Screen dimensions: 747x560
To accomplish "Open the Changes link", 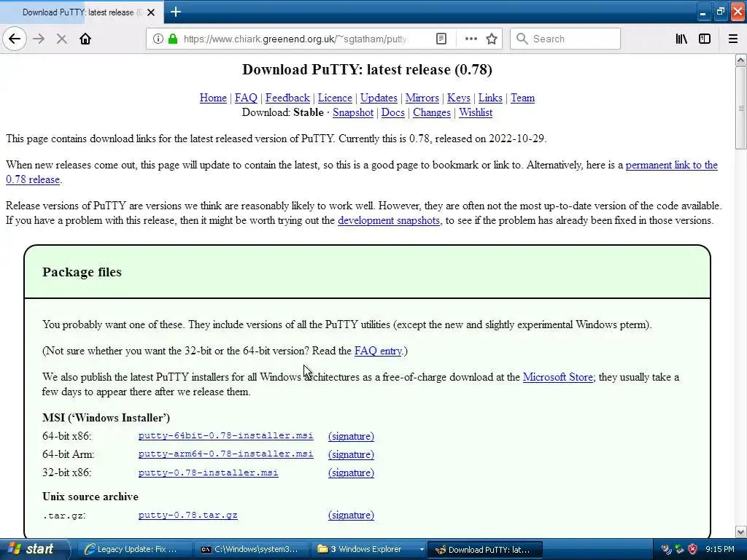I will click(x=432, y=113).
